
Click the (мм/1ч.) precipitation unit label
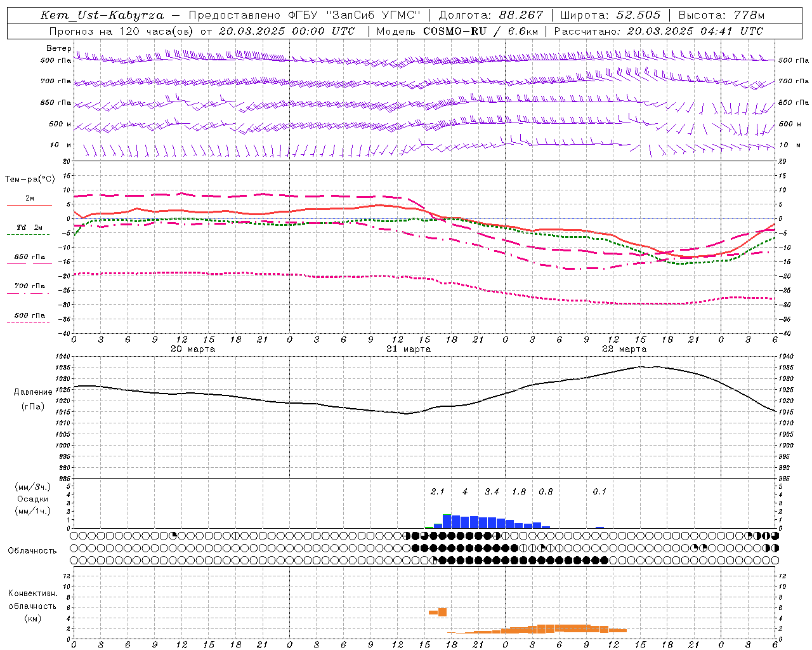coord(33,511)
